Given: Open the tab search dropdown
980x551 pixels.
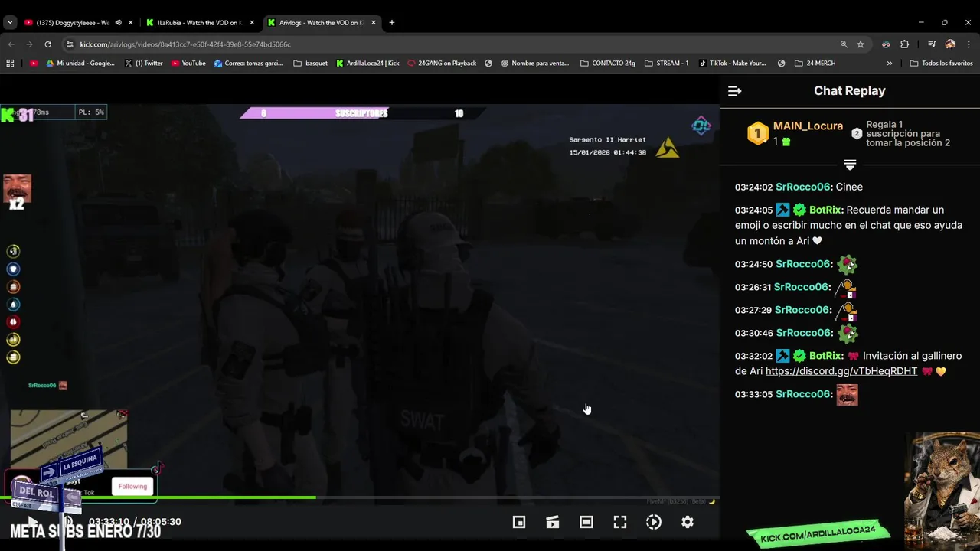Looking at the screenshot, I should click(10, 23).
